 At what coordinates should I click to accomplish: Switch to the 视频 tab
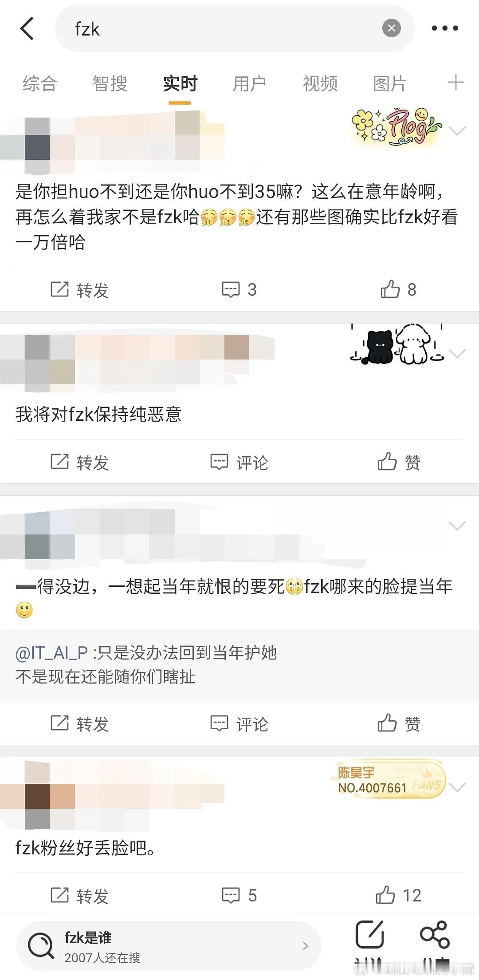(320, 83)
